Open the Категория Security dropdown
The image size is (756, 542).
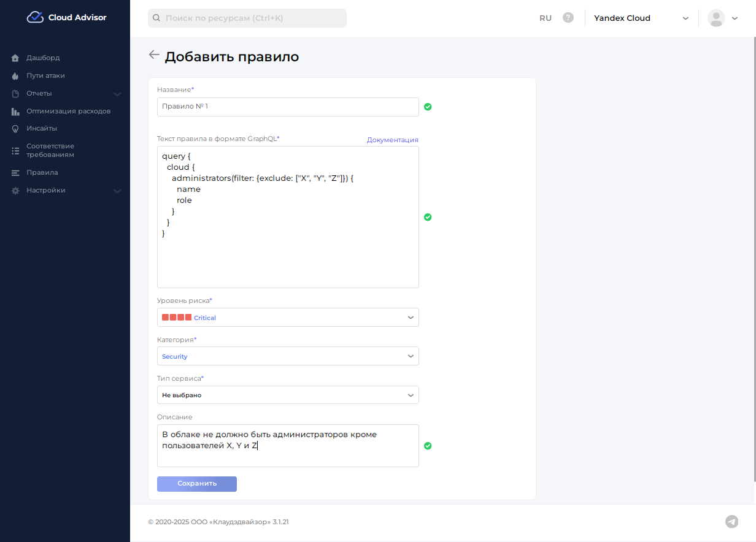click(288, 356)
